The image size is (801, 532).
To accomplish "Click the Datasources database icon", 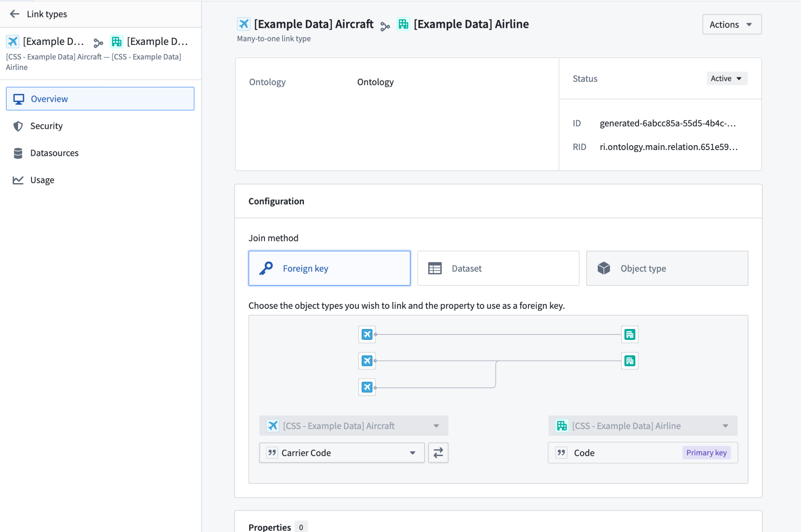I will tap(18, 153).
